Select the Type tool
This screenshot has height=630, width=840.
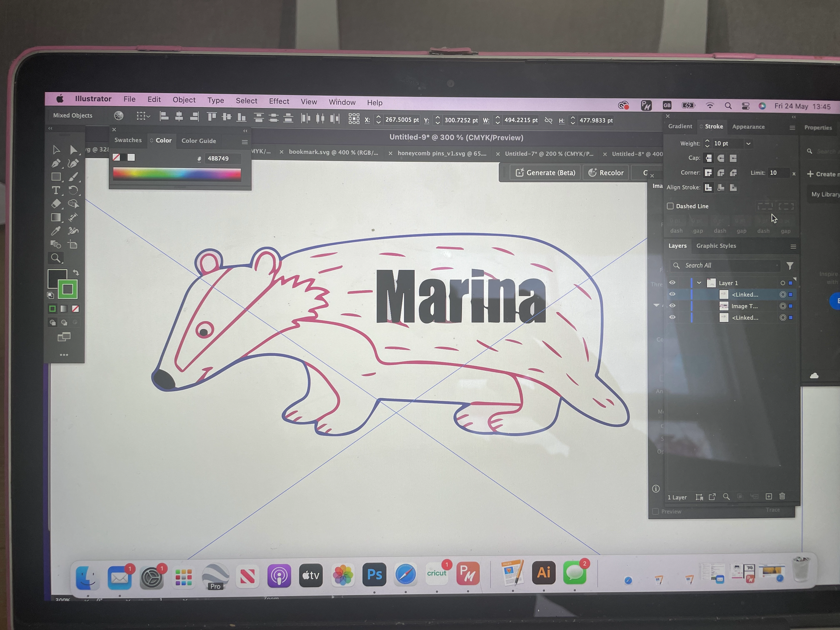pyautogui.click(x=56, y=190)
